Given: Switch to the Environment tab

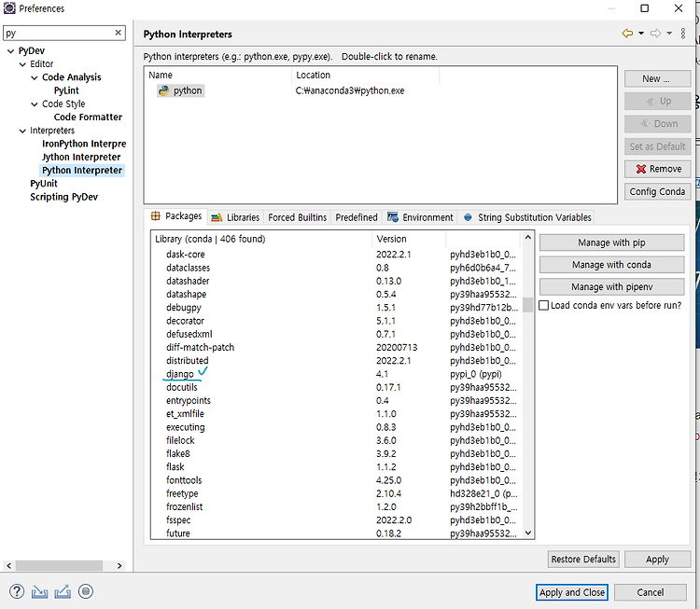Looking at the screenshot, I should [x=420, y=217].
